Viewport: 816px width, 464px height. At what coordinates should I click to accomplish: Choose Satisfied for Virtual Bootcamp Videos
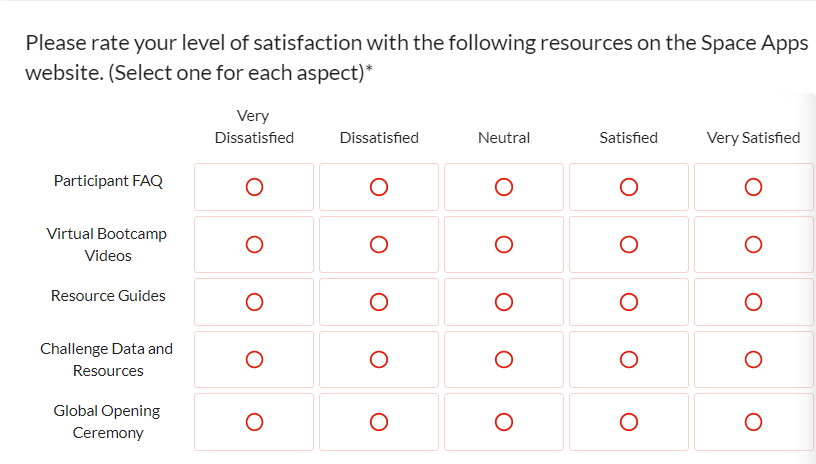pos(628,244)
